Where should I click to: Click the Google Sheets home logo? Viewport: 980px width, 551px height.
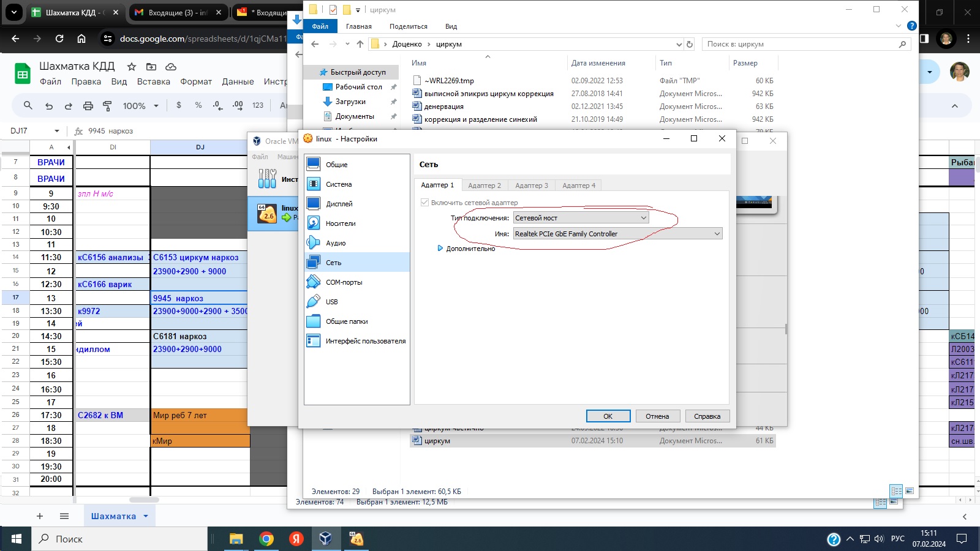coord(23,74)
